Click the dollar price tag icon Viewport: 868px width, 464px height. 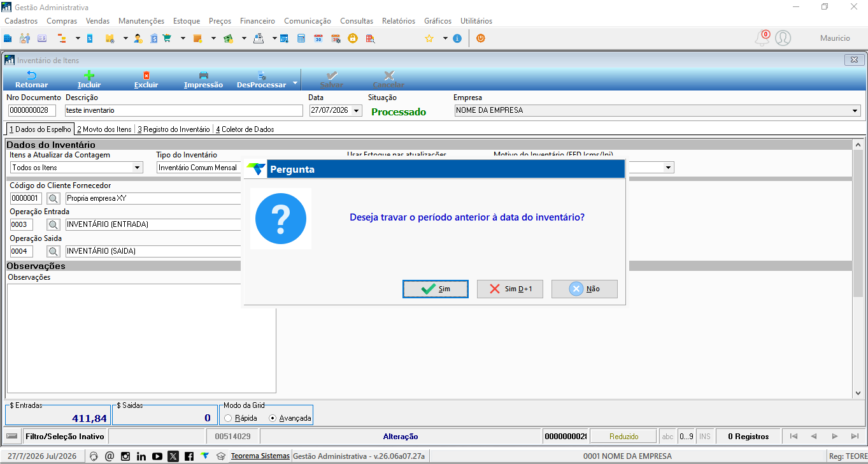coord(154,38)
